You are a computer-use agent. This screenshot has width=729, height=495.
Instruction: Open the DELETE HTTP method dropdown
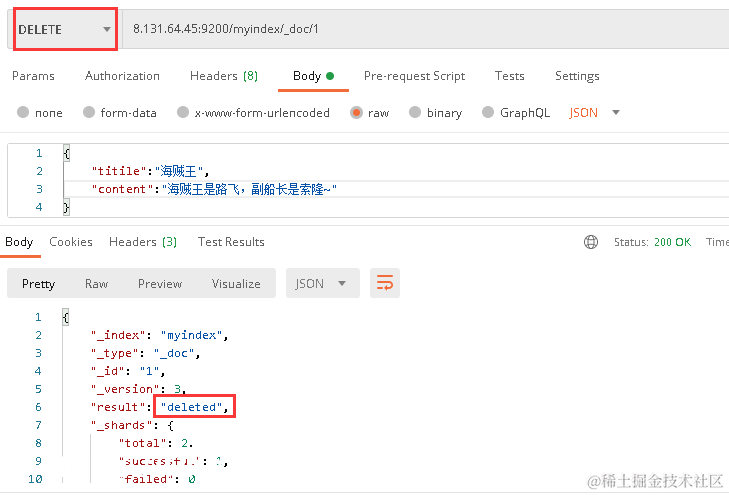64,29
